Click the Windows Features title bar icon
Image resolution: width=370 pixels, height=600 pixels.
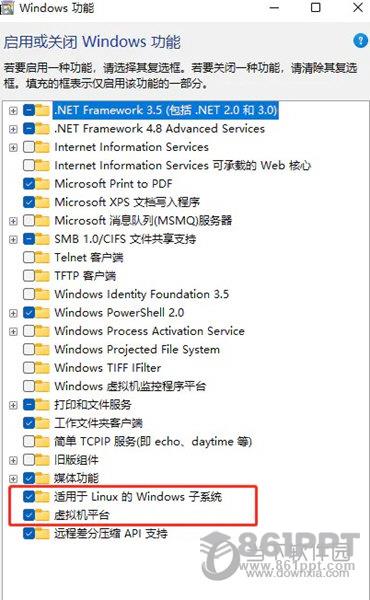[x=8, y=7]
